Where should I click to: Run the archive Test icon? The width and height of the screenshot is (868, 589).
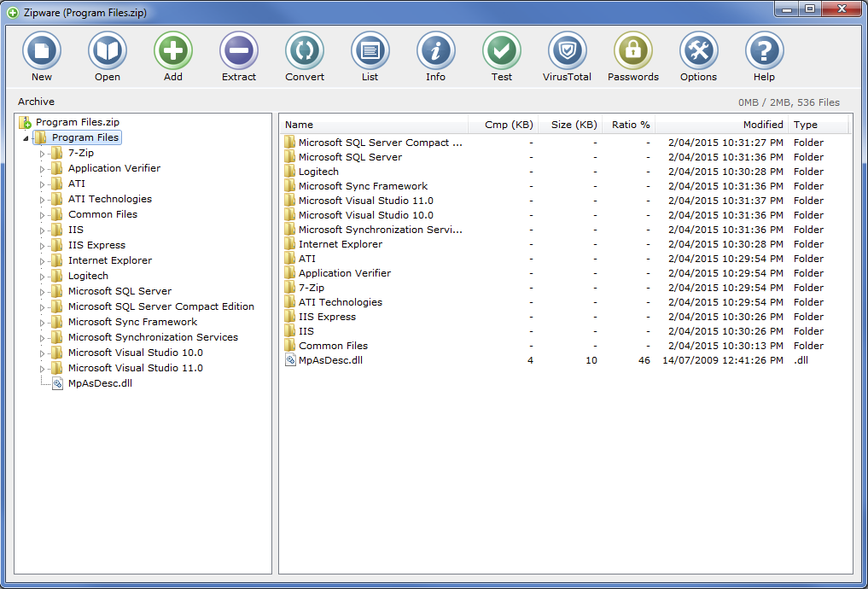pyautogui.click(x=502, y=51)
